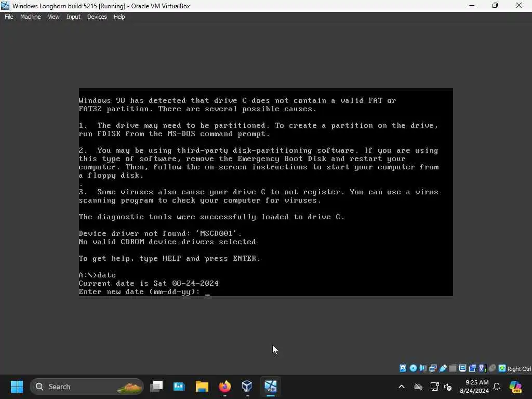Screen dimensions: 532x399
Task: Open the Devices menu
Action: [x=97, y=17]
